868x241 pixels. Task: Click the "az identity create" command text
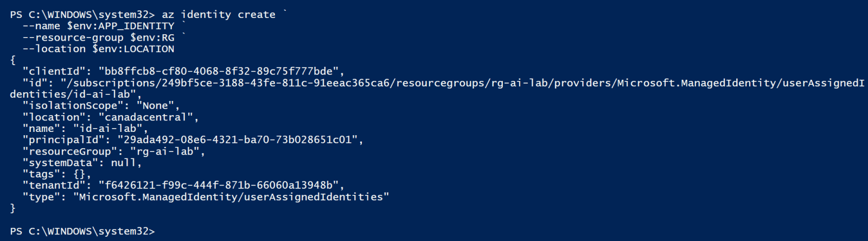click(x=219, y=15)
